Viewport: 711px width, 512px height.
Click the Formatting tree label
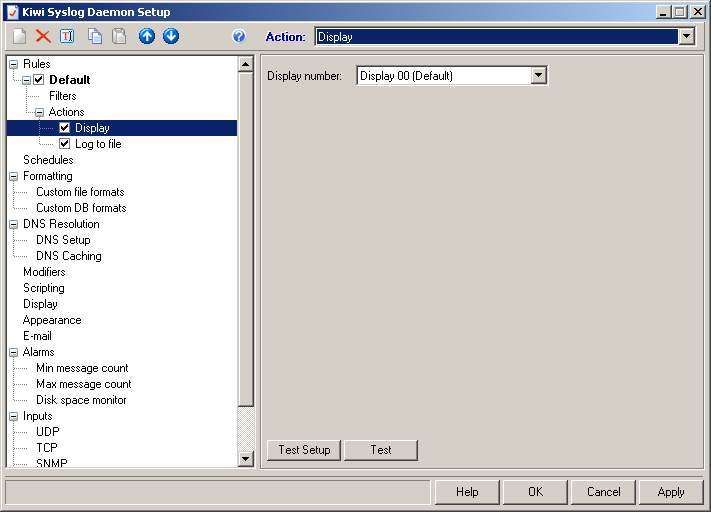(x=48, y=176)
